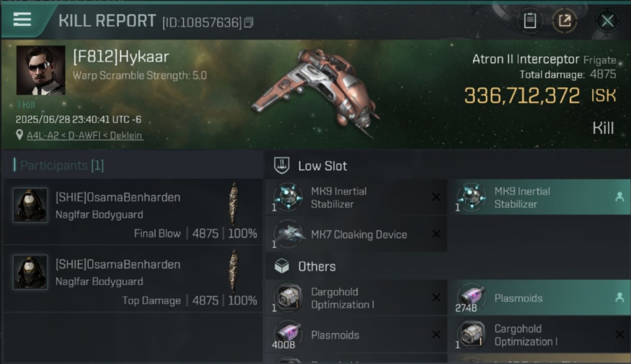Click the clipboard icon in header
This screenshot has height=364, width=631.
coord(530,21)
